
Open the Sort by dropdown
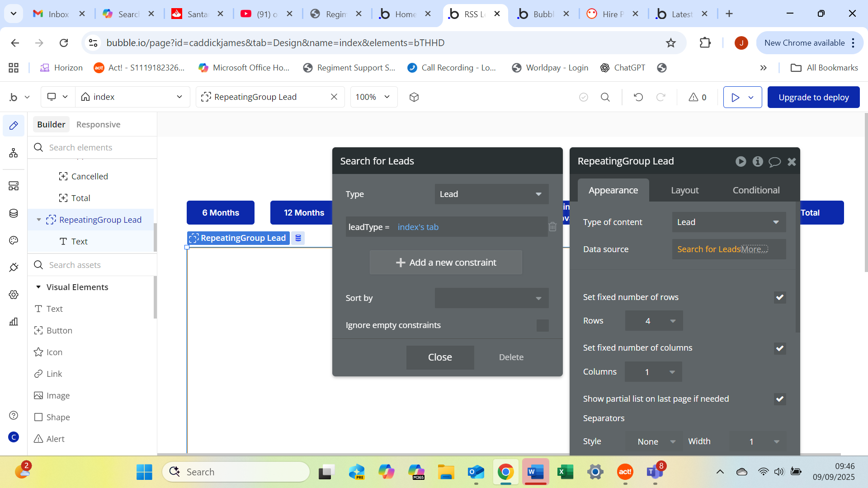point(491,298)
